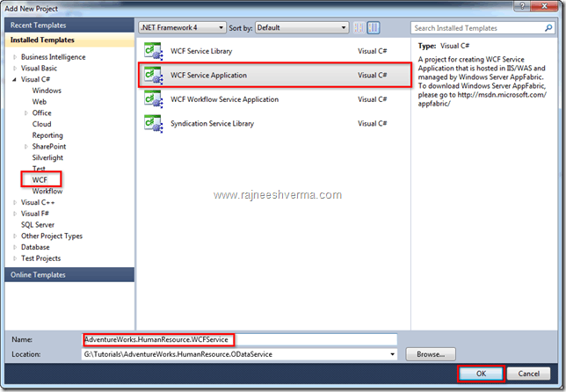This screenshot has height=392, width=566.
Task: Open the help question mark button
Action: pos(522,6)
